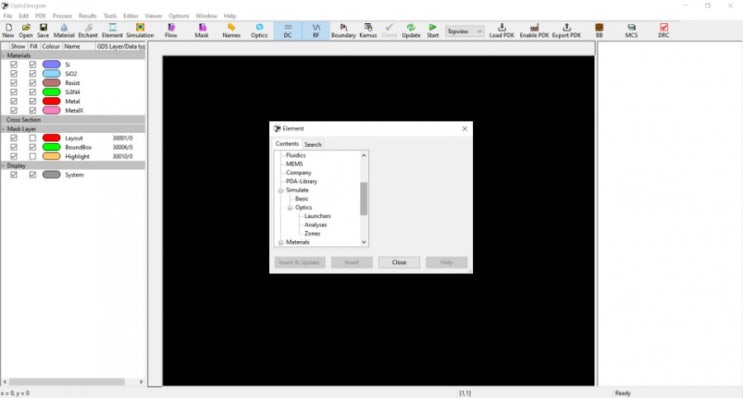Screen dimensions: 743x398
Task: Open the Simulation toolbar tool
Action: click(140, 30)
